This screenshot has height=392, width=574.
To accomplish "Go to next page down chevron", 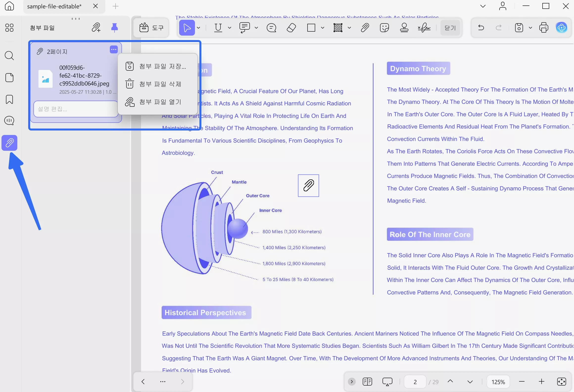I will (470, 382).
